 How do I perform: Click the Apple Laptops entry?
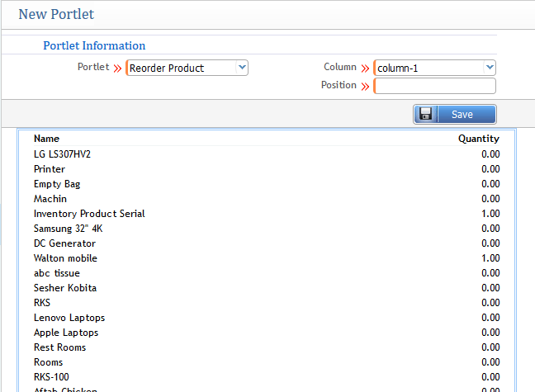[x=66, y=333]
